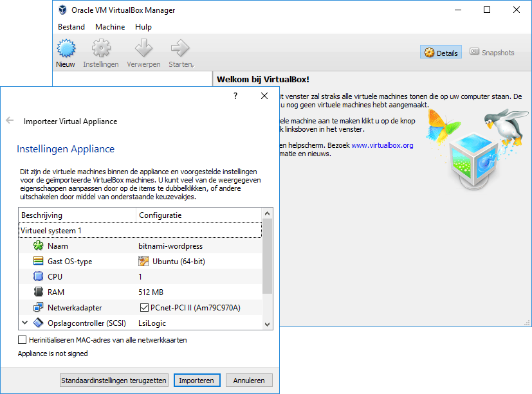This screenshot has height=394, width=532.
Task: Select the LsiLogic controller value
Action: click(152, 323)
